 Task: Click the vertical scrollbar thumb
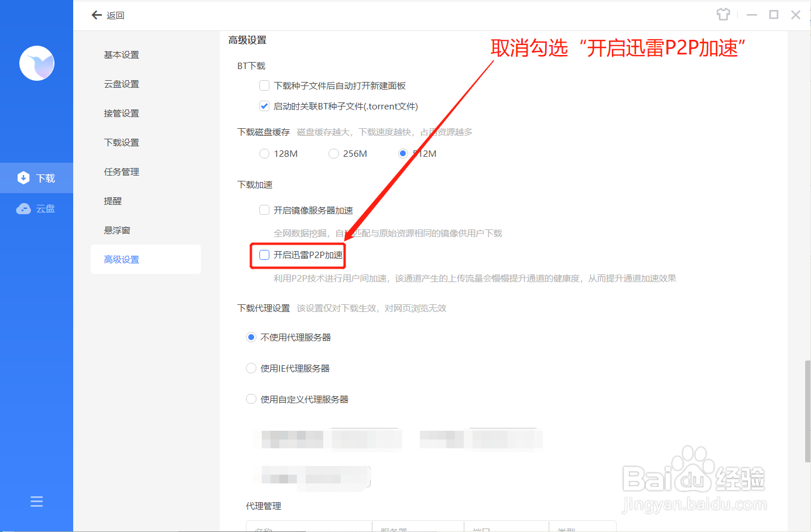[x=807, y=411]
